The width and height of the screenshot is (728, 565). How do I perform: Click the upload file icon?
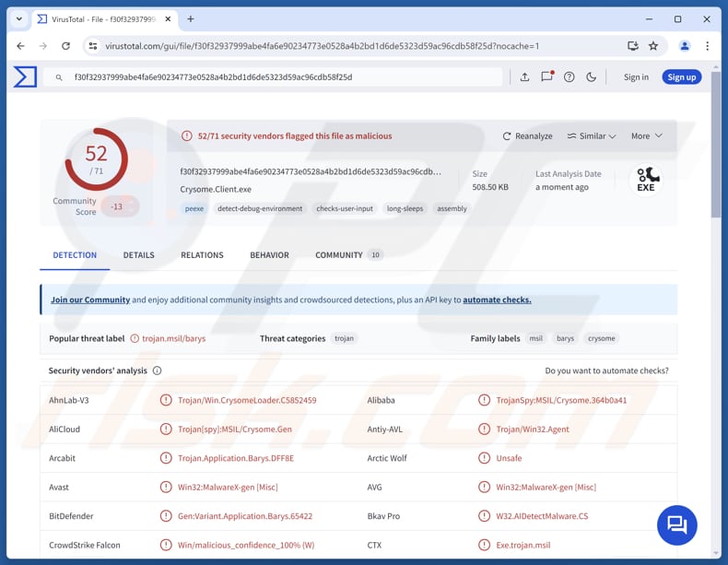tap(524, 77)
